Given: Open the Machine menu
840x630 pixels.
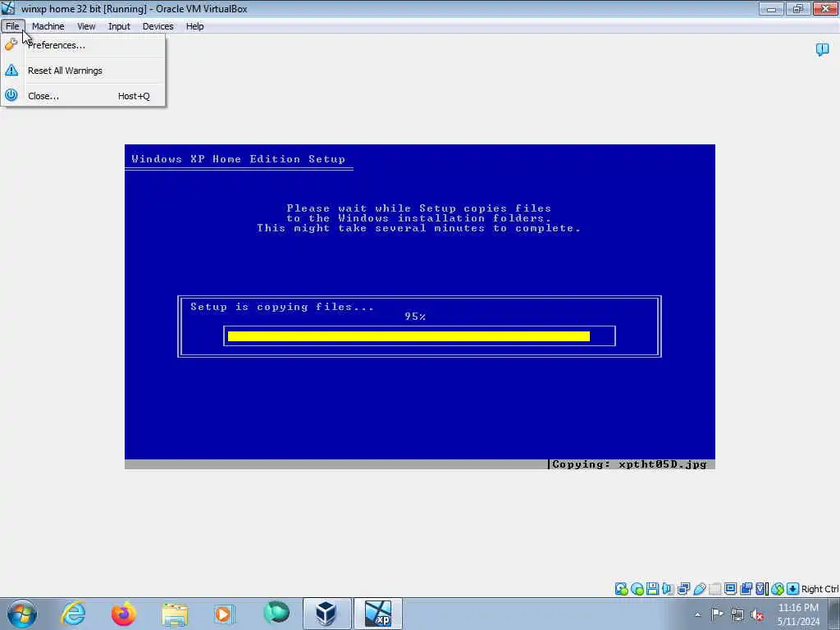Looking at the screenshot, I should [48, 25].
